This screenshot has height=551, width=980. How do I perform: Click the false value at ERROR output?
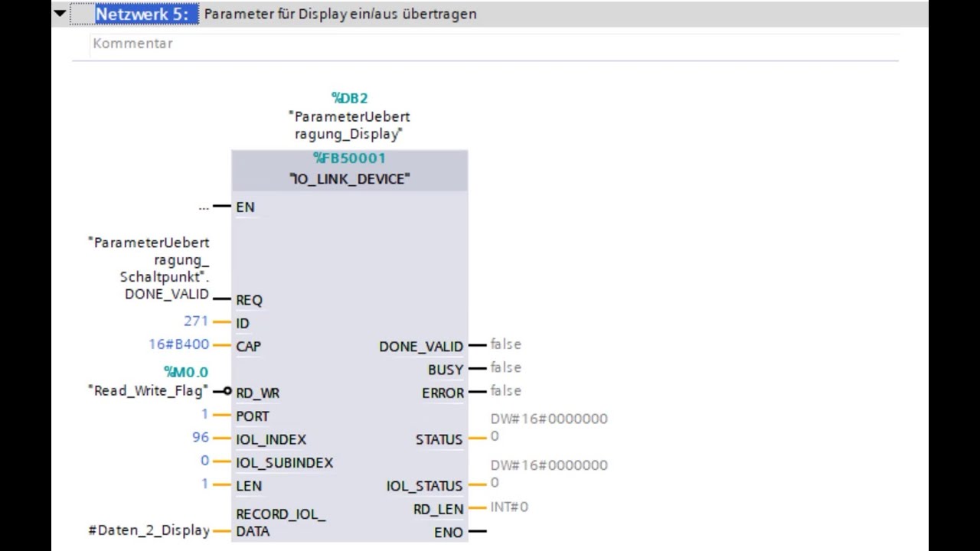pyautogui.click(x=505, y=390)
